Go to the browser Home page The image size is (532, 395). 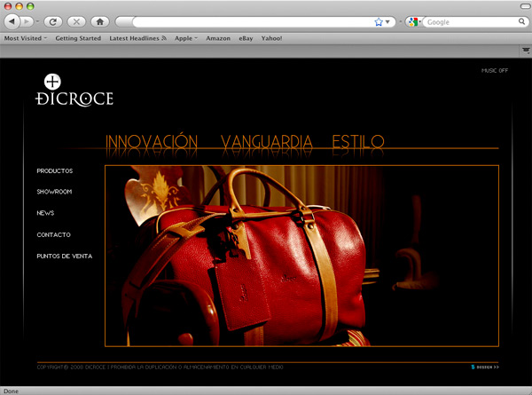(x=99, y=20)
